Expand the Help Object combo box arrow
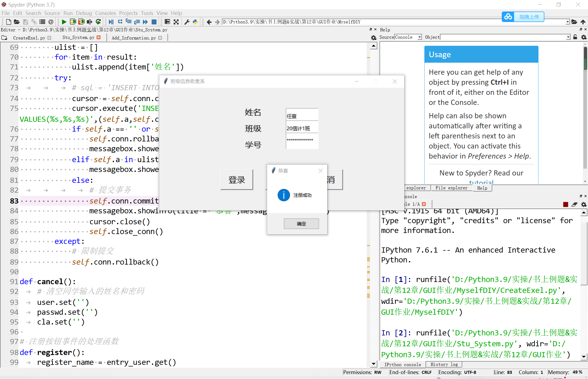588x379 pixels. (568, 37)
